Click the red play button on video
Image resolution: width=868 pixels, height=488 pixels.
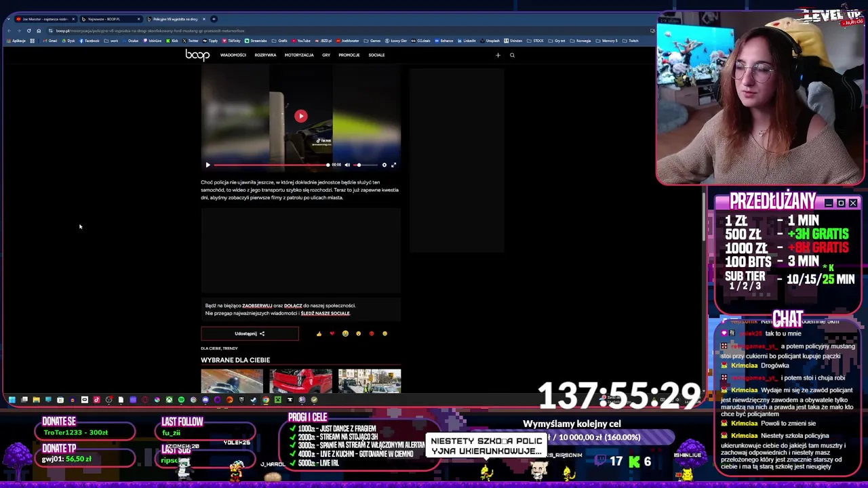click(301, 116)
